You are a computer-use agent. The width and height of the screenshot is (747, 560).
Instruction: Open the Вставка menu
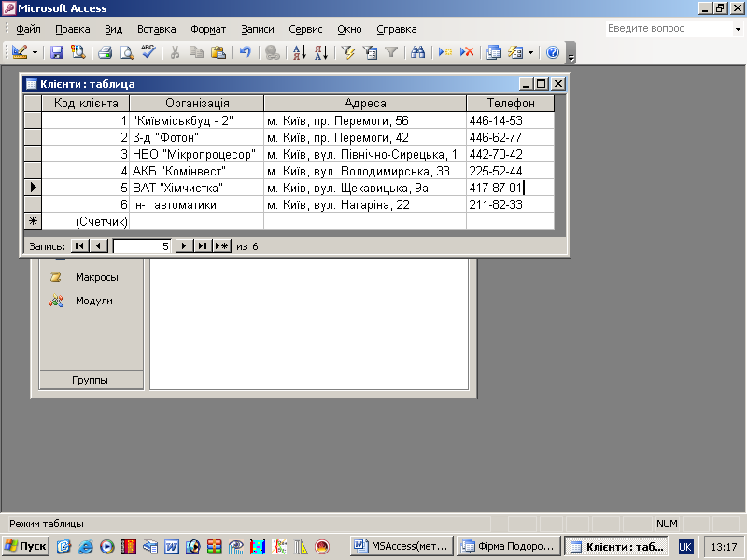point(156,29)
